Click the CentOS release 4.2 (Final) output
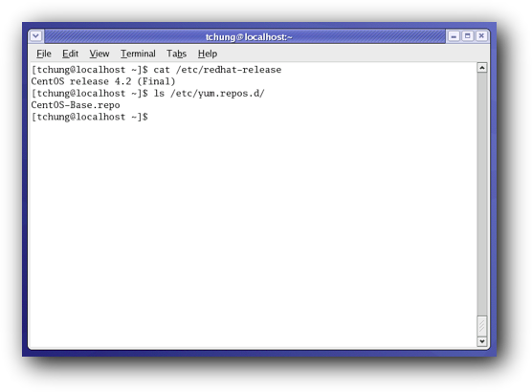 pyautogui.click(x=103, y=81)
